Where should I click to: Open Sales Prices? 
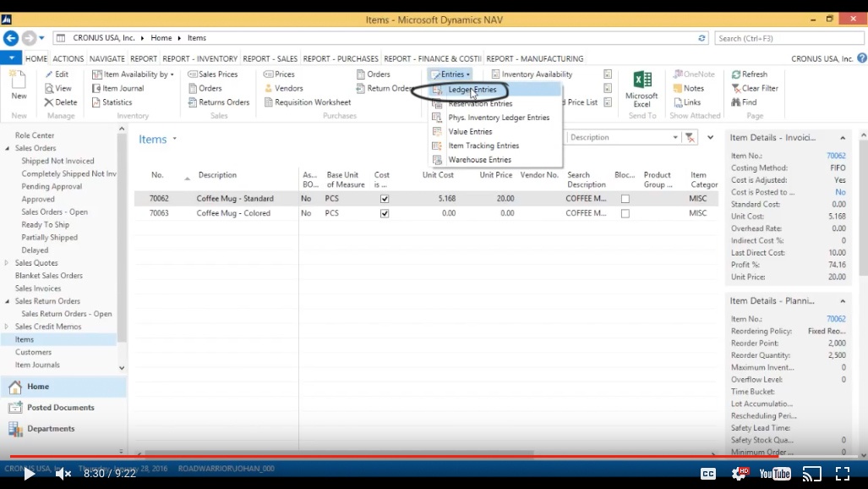coord(213,74)
